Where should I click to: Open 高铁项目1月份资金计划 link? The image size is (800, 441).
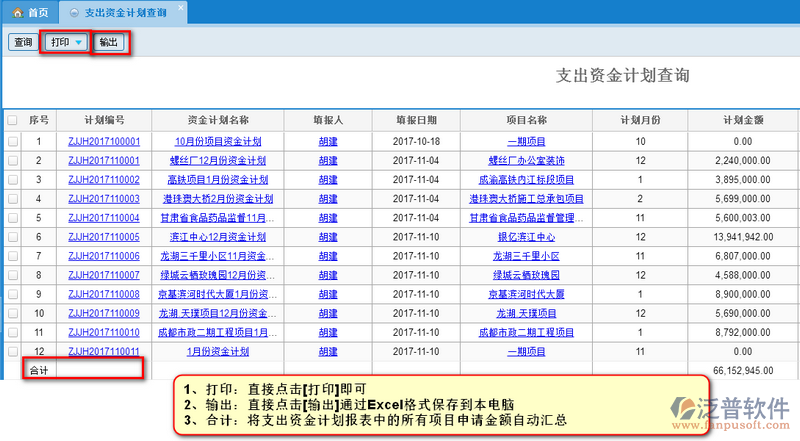211,180
